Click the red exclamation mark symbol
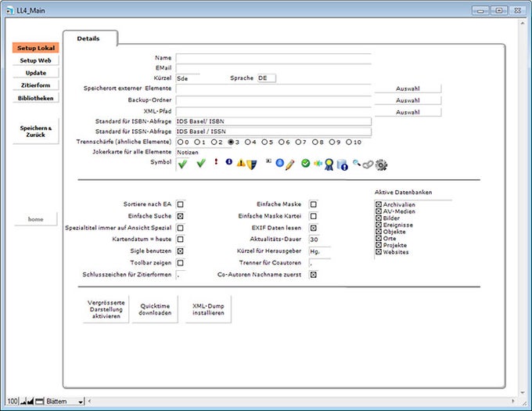The width and height of the screenshot is (532, 411). (216, 161)
